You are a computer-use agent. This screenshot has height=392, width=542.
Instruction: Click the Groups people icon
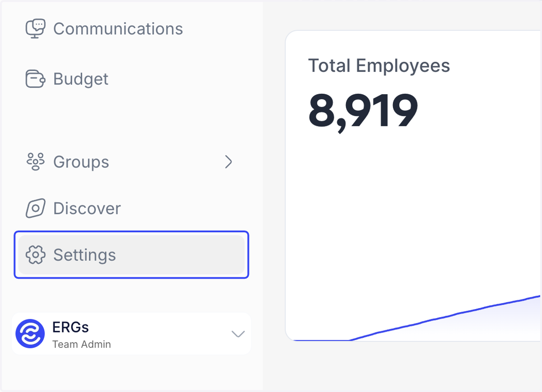point(35,162)
